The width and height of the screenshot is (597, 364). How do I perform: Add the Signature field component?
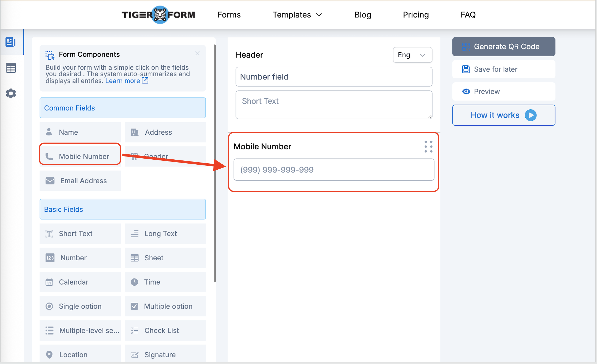click(165, 354)
